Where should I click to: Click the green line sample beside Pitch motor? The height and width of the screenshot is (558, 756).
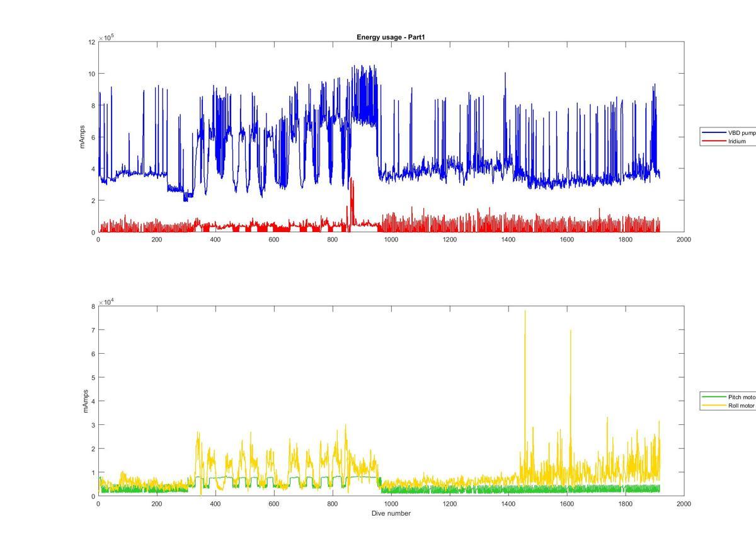(714, 397)
